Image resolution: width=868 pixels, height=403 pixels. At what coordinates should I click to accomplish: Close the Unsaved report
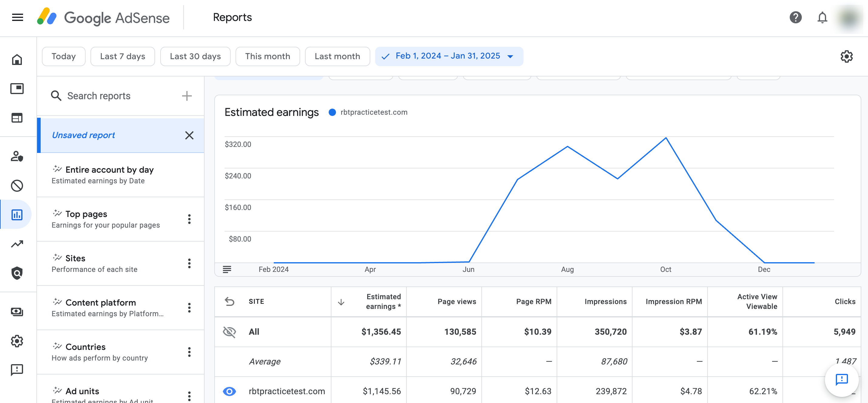coord(189,135)
